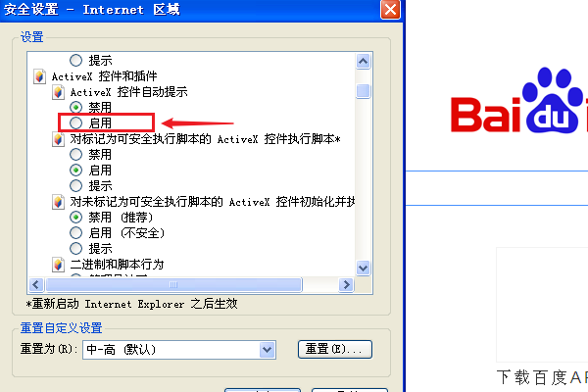Click icon beside 对标记为可安全执行脚本的 ActiveX setting
The image size is (588, 392).
pos(58,139)
